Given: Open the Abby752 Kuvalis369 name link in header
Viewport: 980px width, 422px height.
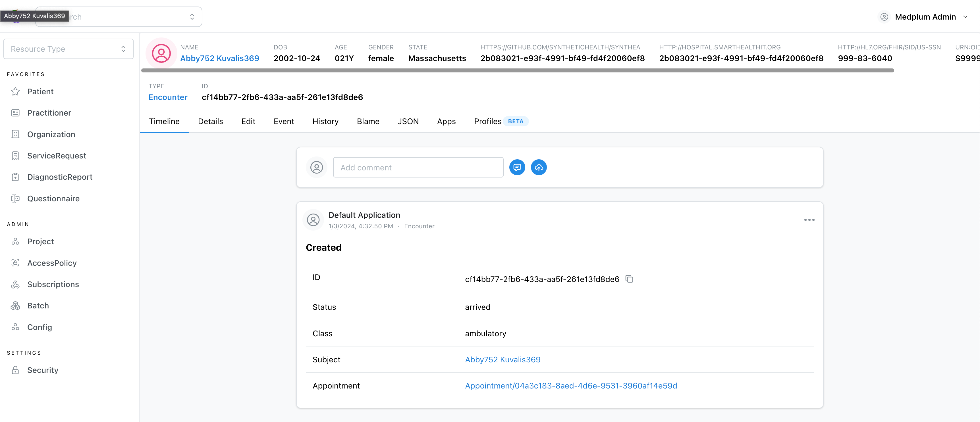Looking at the screenshot, I should click(x=219, y=58).
